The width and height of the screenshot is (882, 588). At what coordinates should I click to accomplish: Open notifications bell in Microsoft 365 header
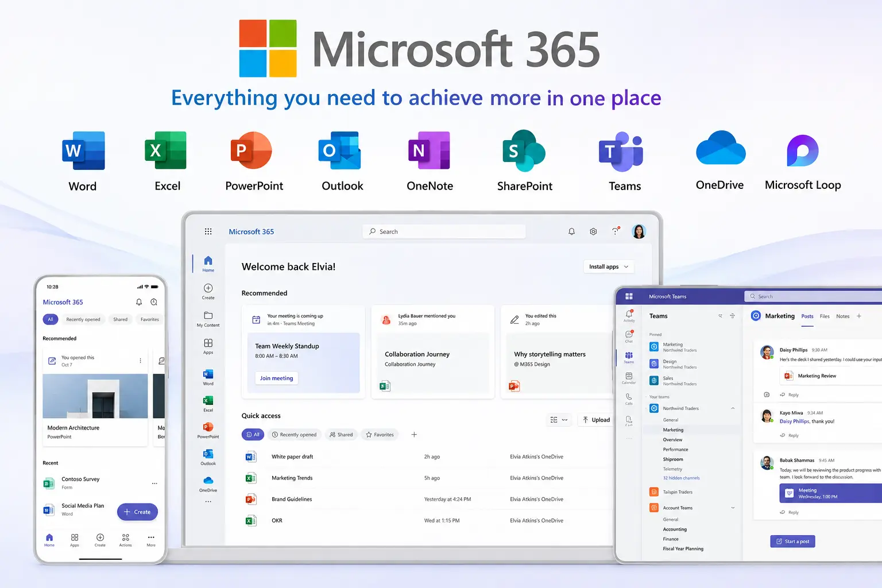pos(571,231)
